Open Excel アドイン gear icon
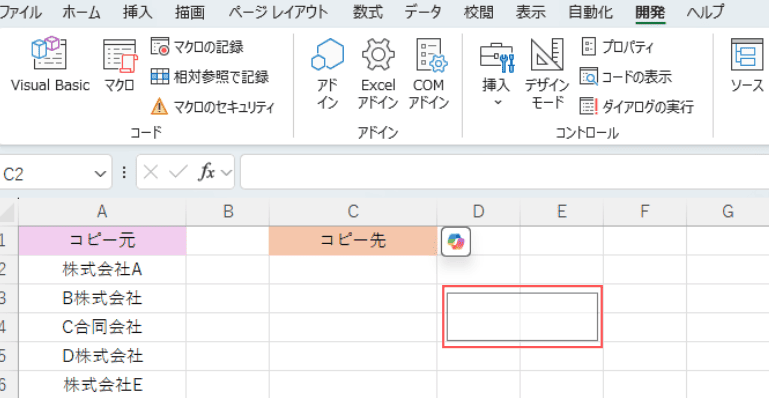The height and width of the screenshot is (398, 769). (378, 75)
